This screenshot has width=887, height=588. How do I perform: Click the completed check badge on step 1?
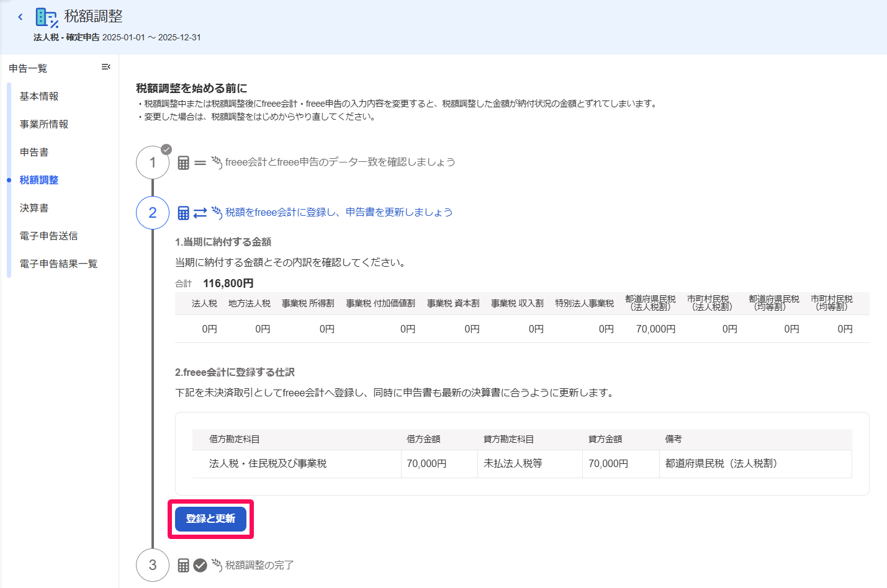coord(166,149)
